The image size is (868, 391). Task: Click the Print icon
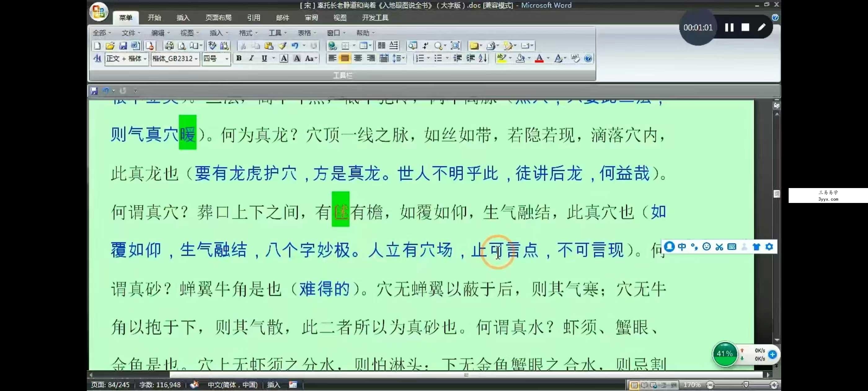point(169,46)
